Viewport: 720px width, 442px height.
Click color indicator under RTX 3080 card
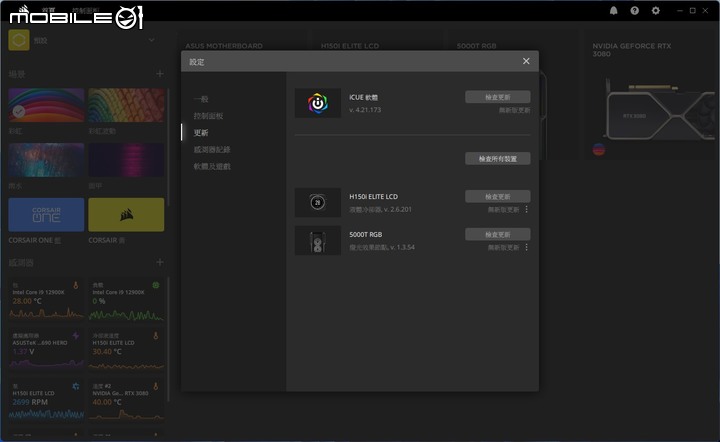(x=599, y=149)
